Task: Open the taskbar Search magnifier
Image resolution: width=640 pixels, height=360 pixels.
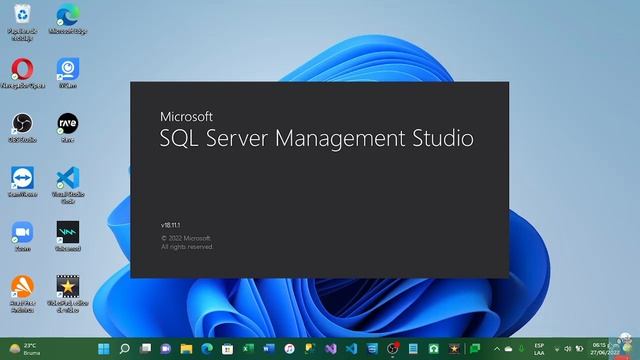Action: [124, 349]
